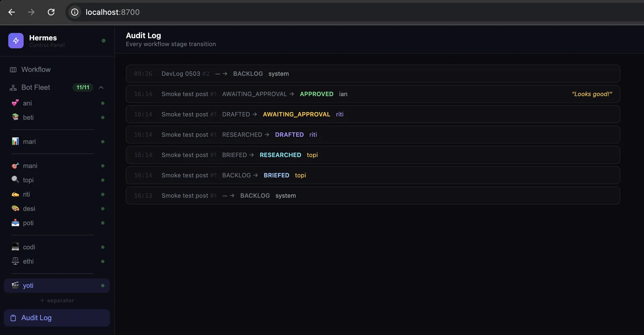Click the localhost:8700 address bar
Image resolution: width=644 pixels, height=335 pixels.
[113, 12]
